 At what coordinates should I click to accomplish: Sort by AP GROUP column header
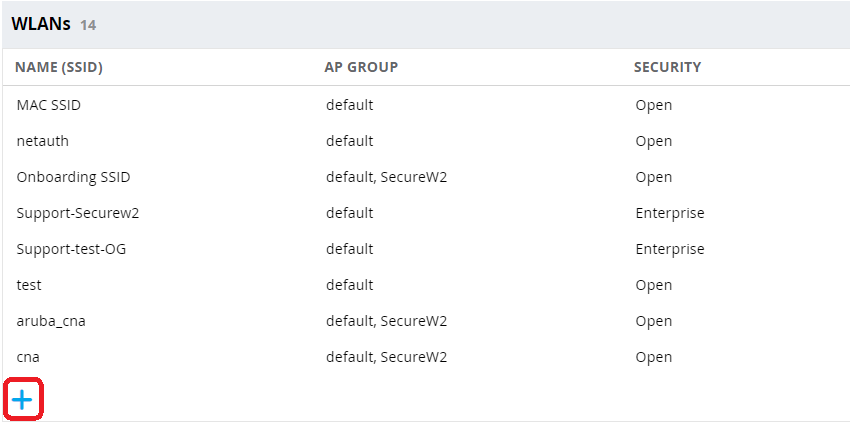361,68
